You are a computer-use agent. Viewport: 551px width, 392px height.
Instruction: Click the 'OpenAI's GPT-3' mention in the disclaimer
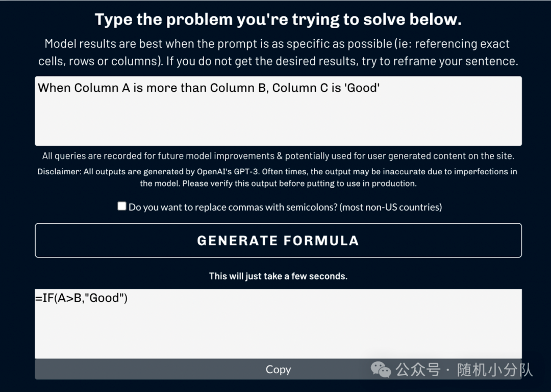[x=228, y=172]
